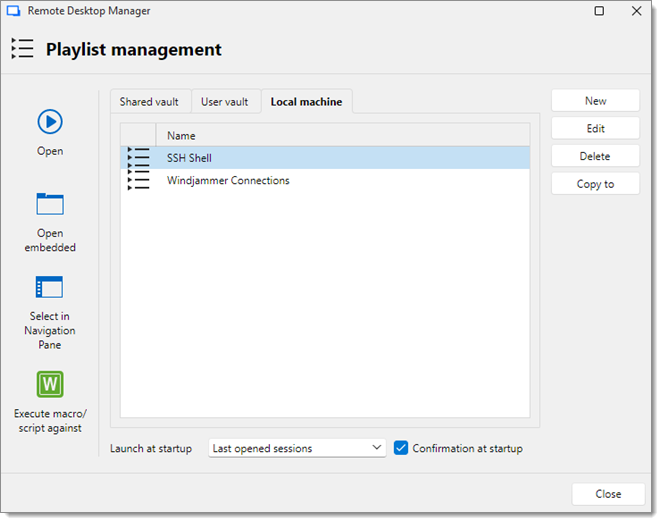Click the Copy to button
This screenshot has height=523, width=662.
click(x=595, y=184)
